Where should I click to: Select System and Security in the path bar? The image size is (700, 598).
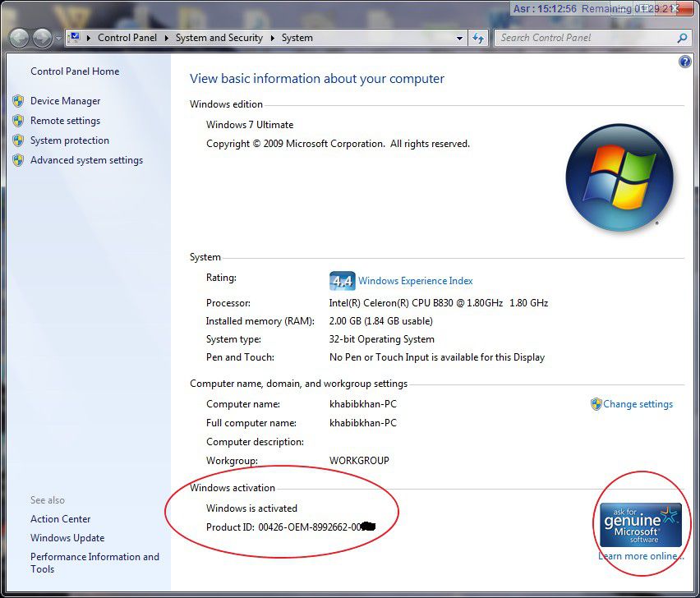pyautogui.click(x=219, y=38)
